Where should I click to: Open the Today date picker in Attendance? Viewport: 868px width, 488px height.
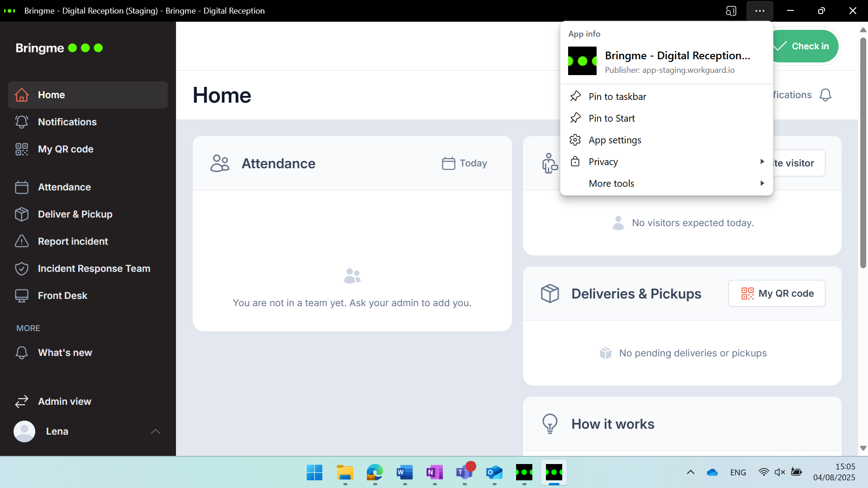coord(465,163)
